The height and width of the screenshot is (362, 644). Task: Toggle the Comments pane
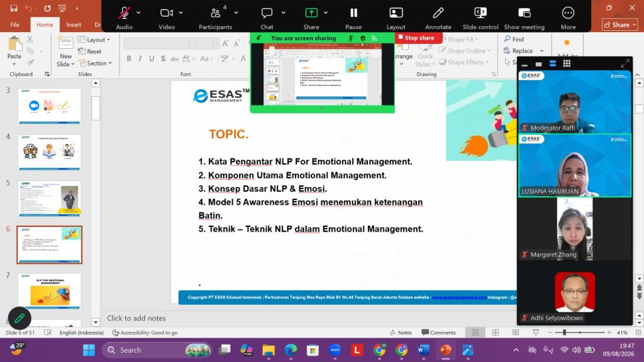[438, 332]
